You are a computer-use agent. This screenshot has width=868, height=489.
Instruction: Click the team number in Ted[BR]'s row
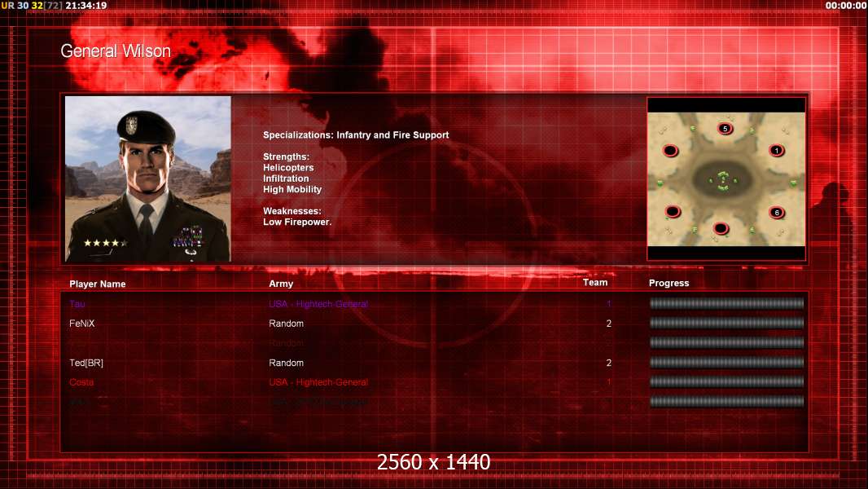tap(609, 363)
